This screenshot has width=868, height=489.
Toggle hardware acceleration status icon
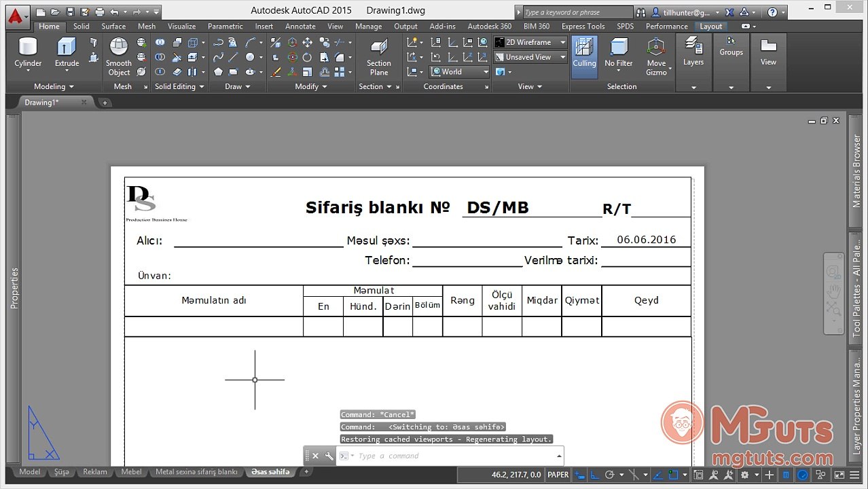(802, 475)
